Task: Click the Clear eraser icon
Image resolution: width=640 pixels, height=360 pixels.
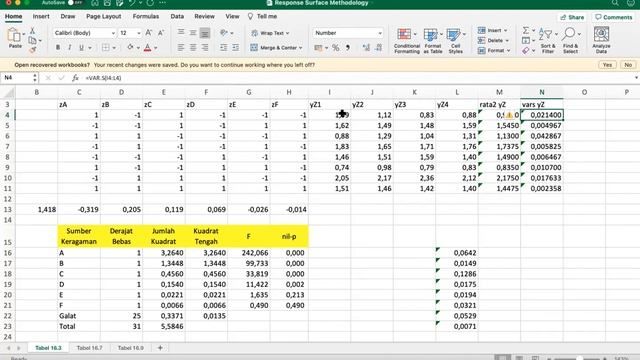Action: [526, 51]
